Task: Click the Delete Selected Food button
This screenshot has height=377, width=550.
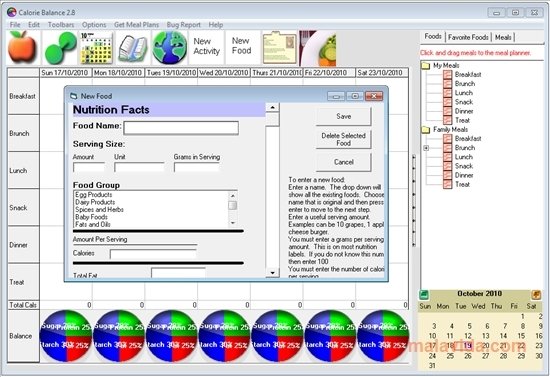Action: pyautogui.click(x=343, y=140)
